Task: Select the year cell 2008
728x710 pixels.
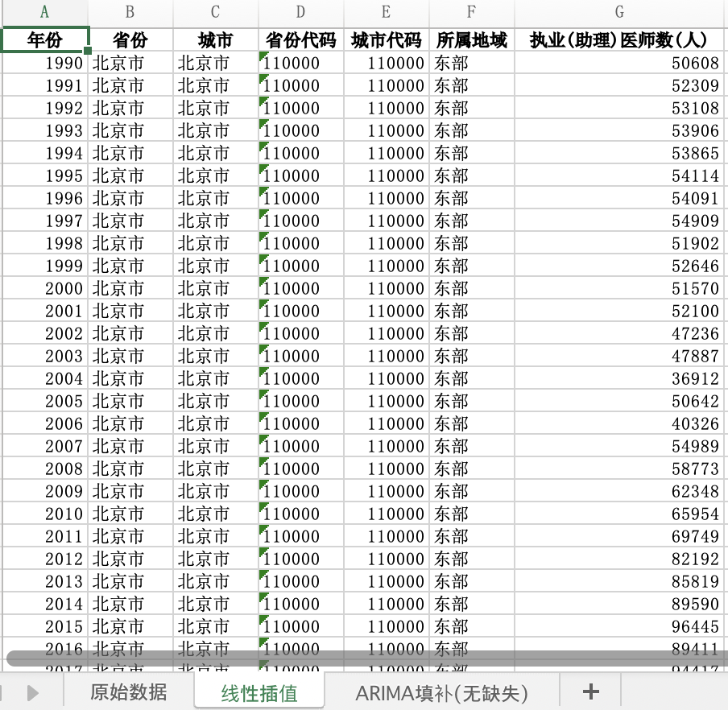Action: [x=45, y=469]
